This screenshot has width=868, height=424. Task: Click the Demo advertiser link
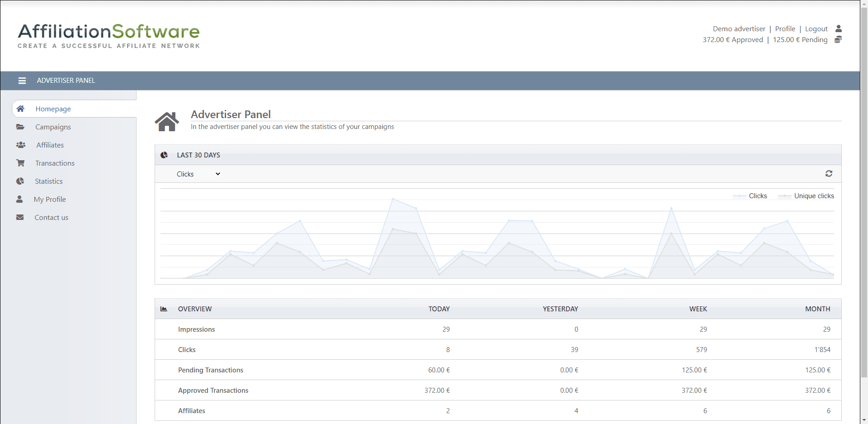pyautogui.click(x=739, y=29)
